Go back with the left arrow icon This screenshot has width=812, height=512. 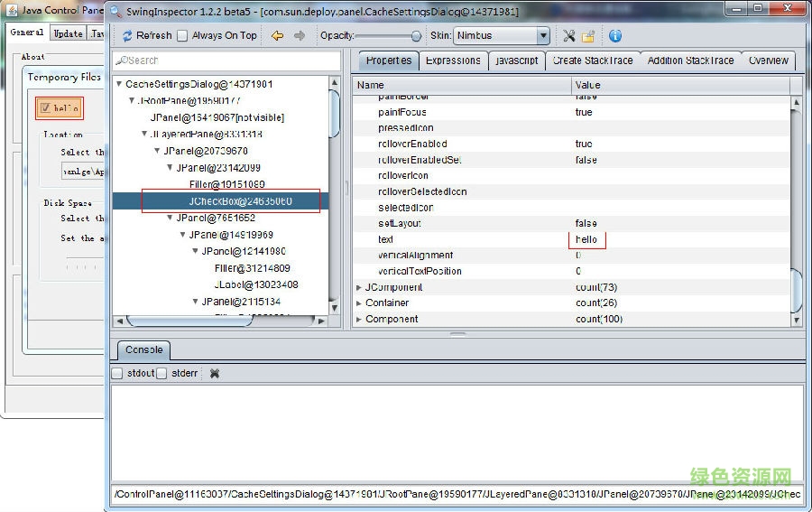click(x=277, y=36)
